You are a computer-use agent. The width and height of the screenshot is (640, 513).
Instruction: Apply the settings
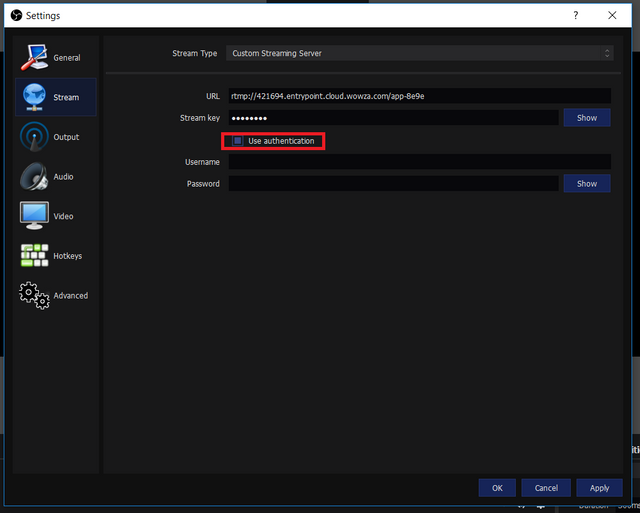click(599, 488)
